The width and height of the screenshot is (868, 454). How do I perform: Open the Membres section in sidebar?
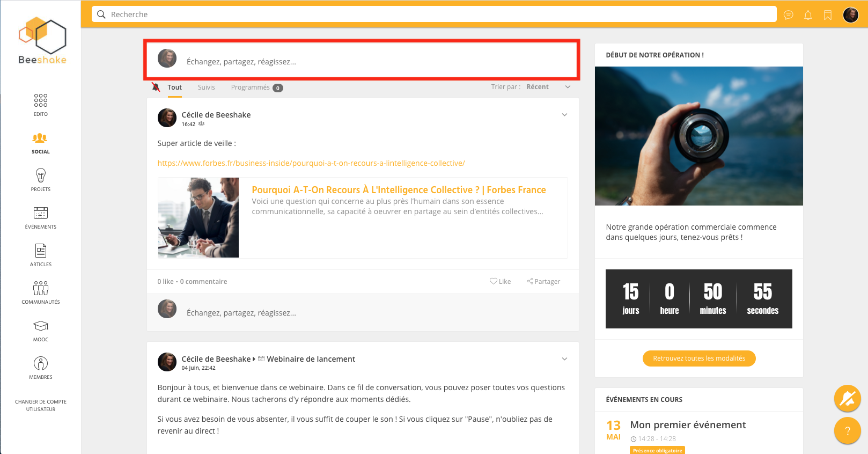(x=41, y=368)
